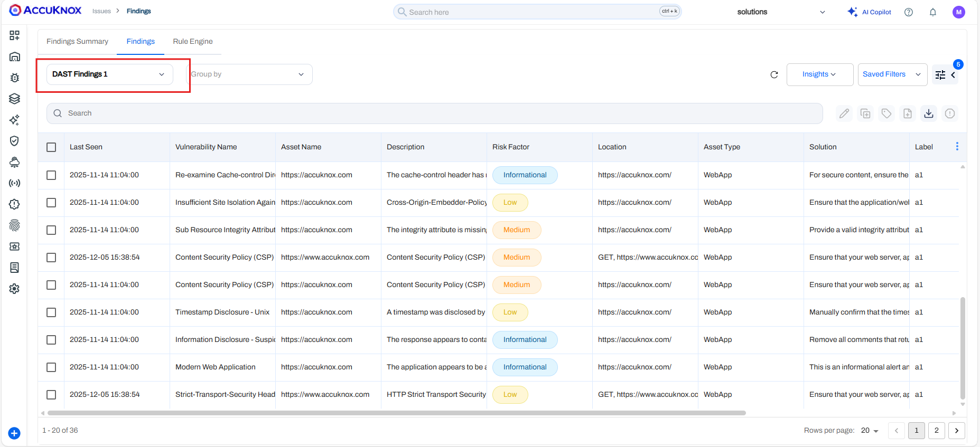Click the tag label icon
The image size is (980, 447).
[886, 113]
